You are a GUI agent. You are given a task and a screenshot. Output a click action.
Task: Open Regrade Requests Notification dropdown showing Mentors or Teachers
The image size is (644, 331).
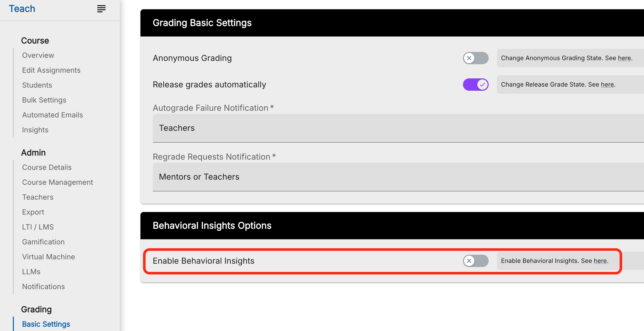[398, 177]
